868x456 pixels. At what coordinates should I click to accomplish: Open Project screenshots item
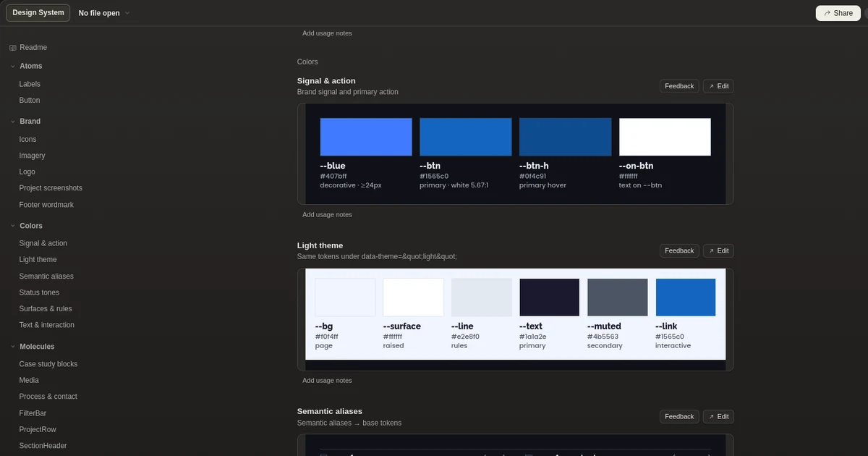pos(51,188)
